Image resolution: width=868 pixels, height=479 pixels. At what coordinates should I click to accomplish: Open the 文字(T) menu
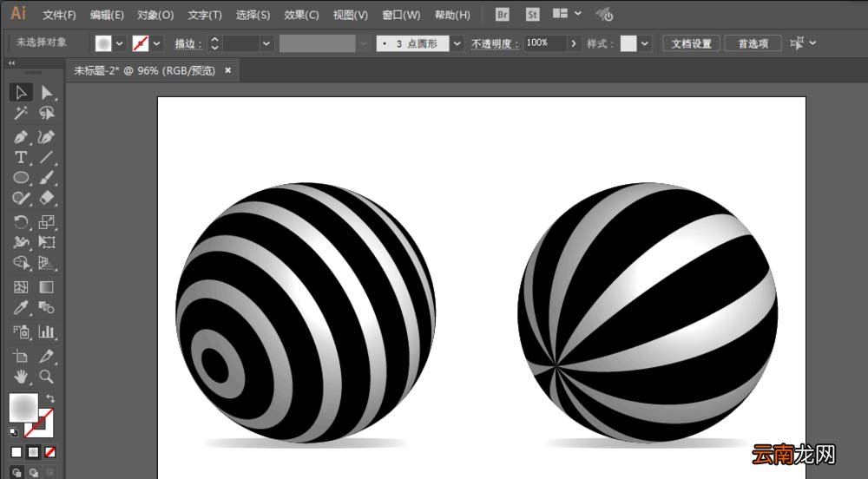tap(205, 15)
